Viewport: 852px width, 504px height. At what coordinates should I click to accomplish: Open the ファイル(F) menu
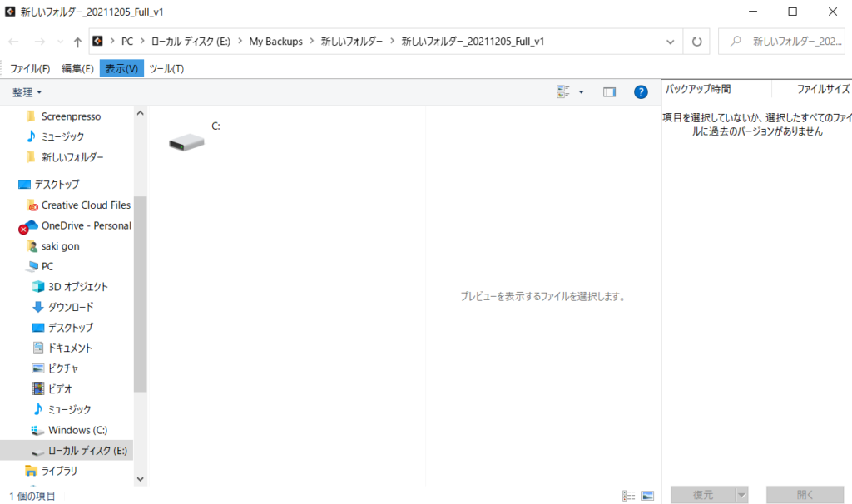point(30,68)
